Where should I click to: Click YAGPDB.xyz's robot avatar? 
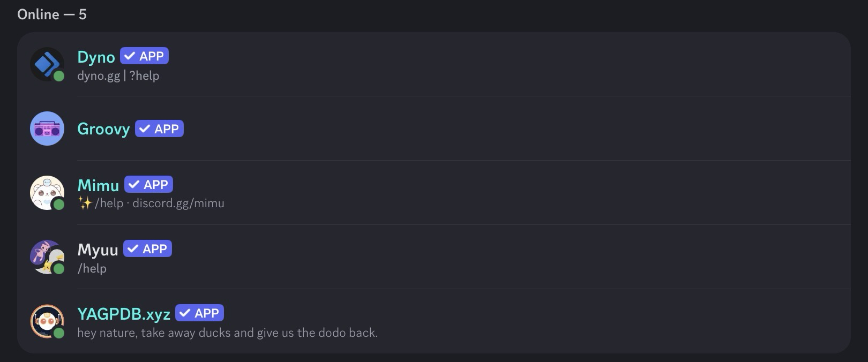(47, 321)
